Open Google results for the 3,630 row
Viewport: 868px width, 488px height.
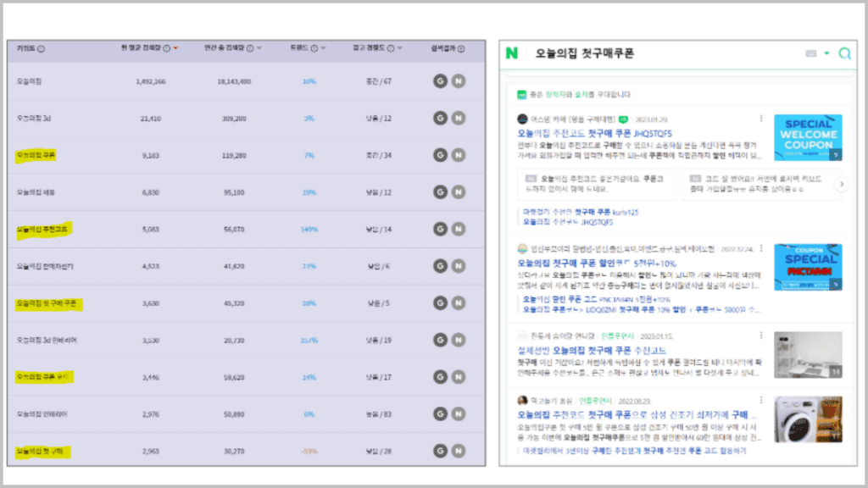point(440,303)
